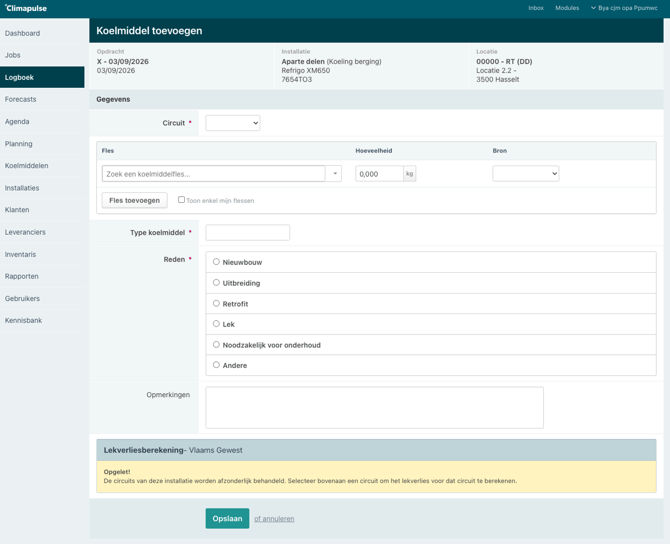Open Inventaris in sidebar
670x544 pixels.
(x=42, y=254)
